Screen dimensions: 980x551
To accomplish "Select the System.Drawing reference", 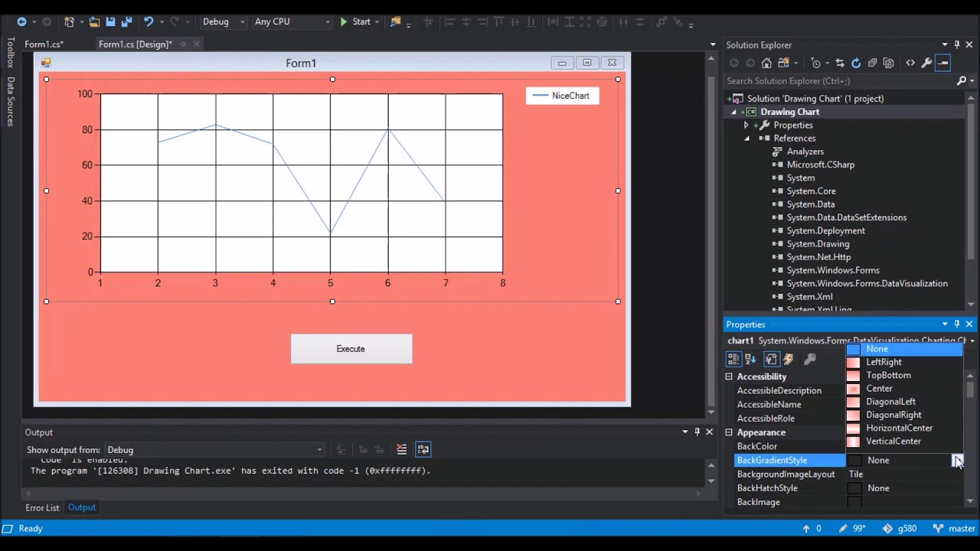I will click(818, 243).
